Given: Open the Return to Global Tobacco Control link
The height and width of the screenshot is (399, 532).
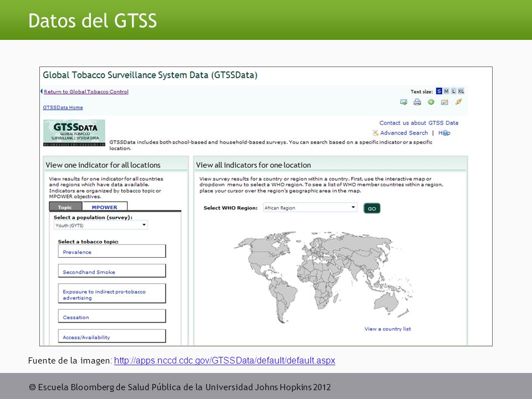Looking at the screenshot, I should pos(86,91).
